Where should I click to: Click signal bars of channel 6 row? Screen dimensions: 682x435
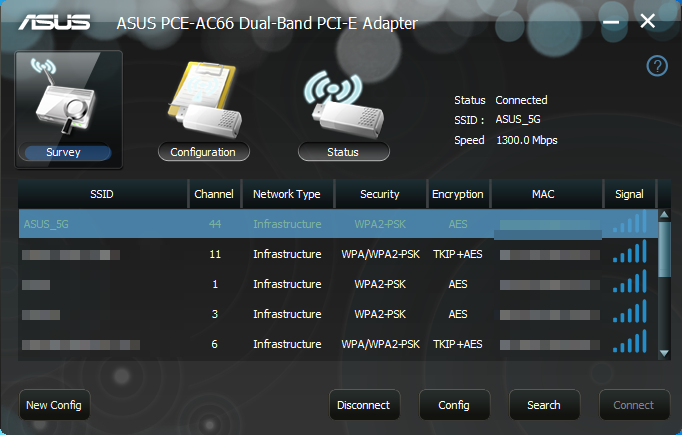[x=630, y=341]
